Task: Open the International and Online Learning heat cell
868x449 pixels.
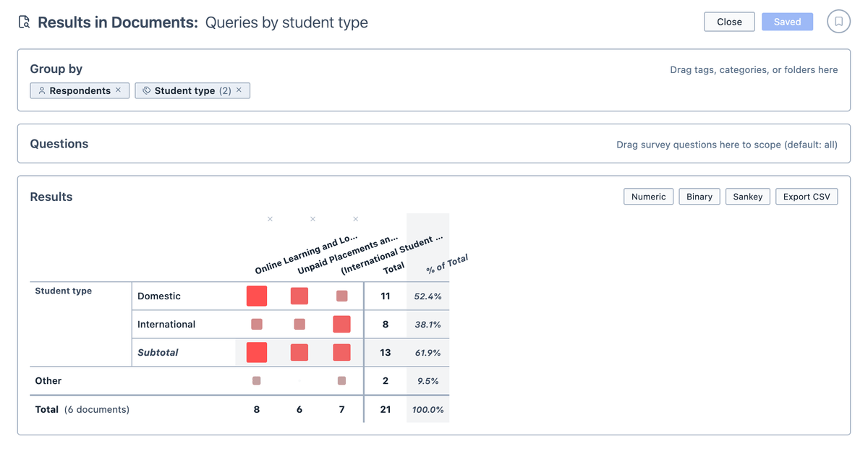Action: tap(257, 324)
